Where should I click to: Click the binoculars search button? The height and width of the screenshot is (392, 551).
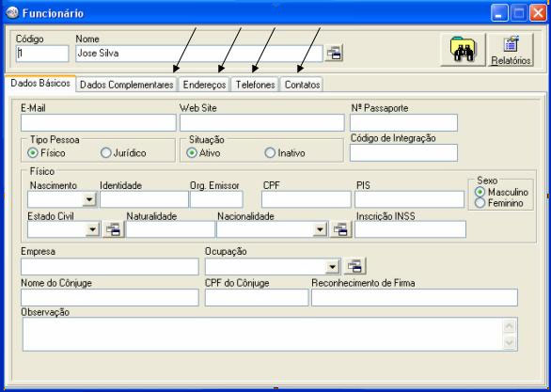pyautogui.click(x=463, y=50)
